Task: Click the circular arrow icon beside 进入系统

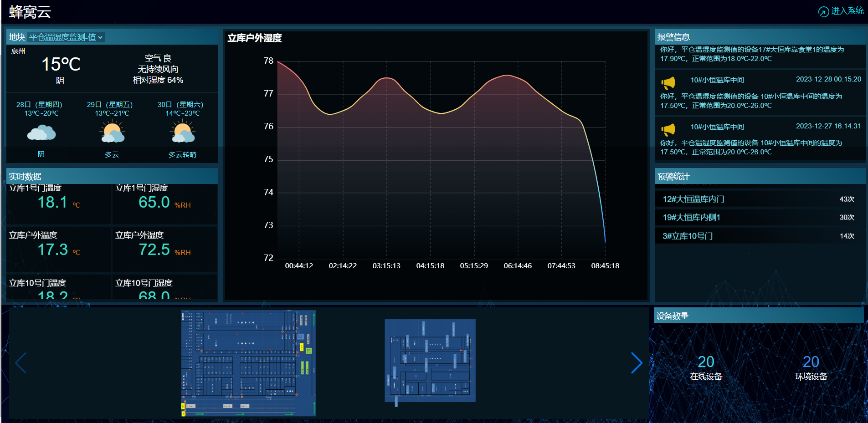Action: (823, 12)
